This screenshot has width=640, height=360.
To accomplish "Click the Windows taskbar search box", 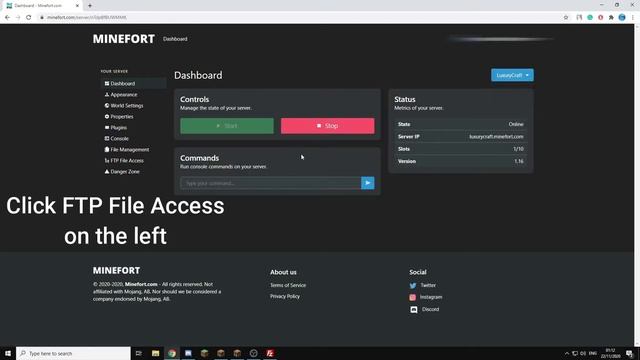I will point(73,353).
